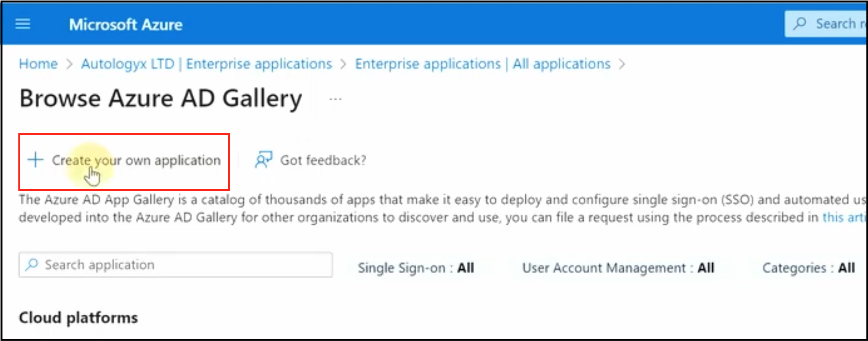Click the Got feedback? button

point(310,160)
